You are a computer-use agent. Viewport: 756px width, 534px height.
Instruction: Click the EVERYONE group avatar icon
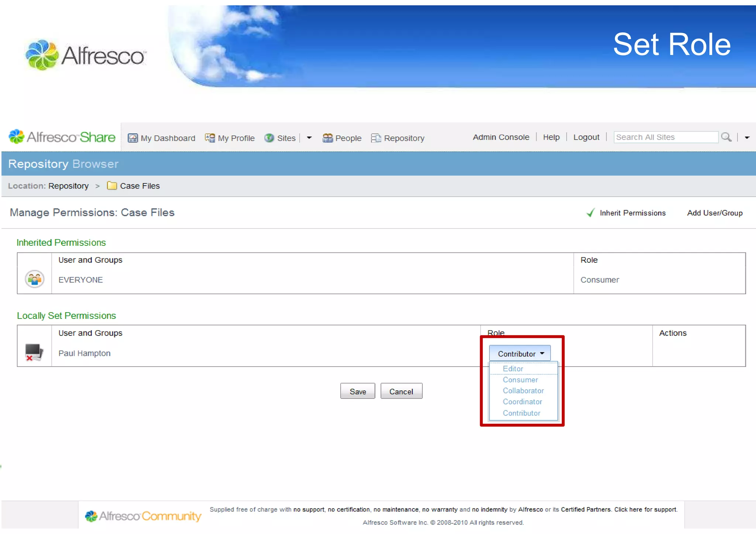coord(34,279)
